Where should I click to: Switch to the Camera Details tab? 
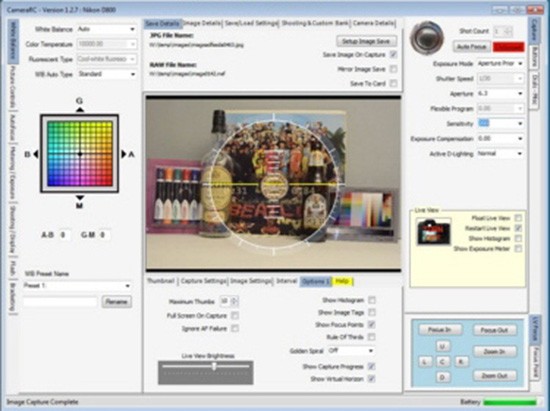coord(374,23)
